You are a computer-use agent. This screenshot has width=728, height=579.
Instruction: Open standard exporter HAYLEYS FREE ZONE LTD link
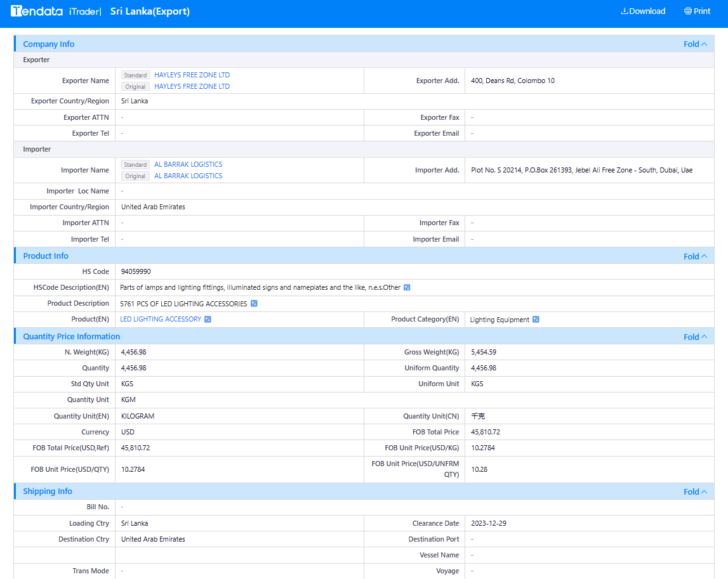point(192,75)
